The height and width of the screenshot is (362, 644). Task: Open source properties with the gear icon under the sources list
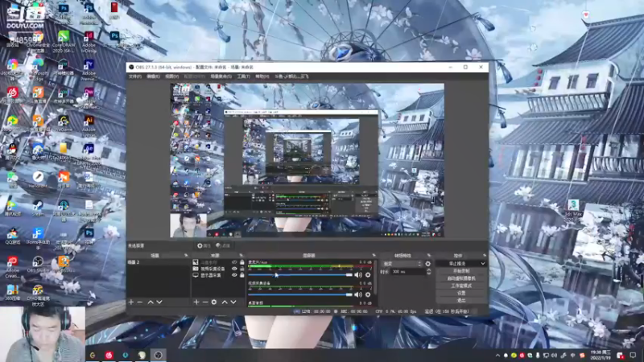point(214,302)
